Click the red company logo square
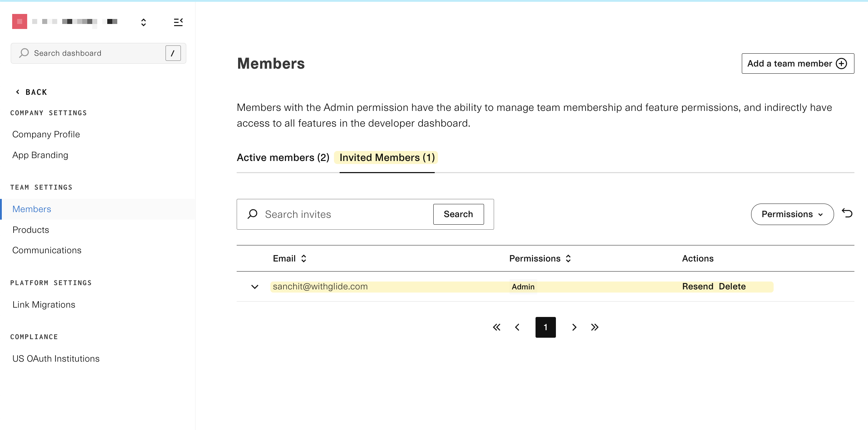 pos(20,21)
